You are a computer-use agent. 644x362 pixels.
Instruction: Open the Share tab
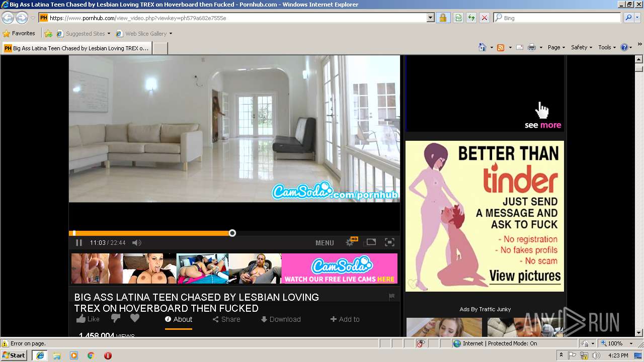click(226, 319)
